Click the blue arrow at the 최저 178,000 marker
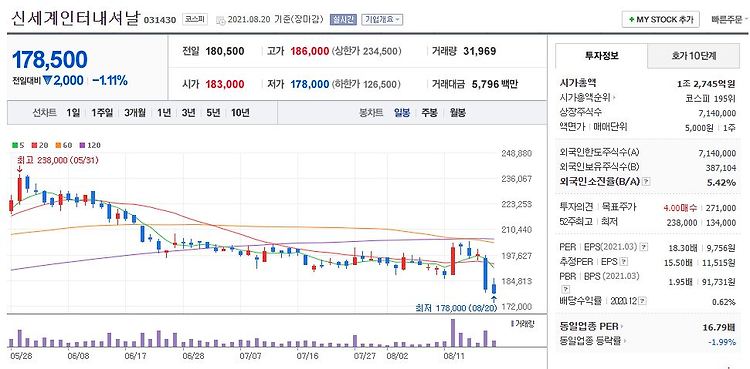Viewport: 750px width, 369px height. [x=494, y=298]
